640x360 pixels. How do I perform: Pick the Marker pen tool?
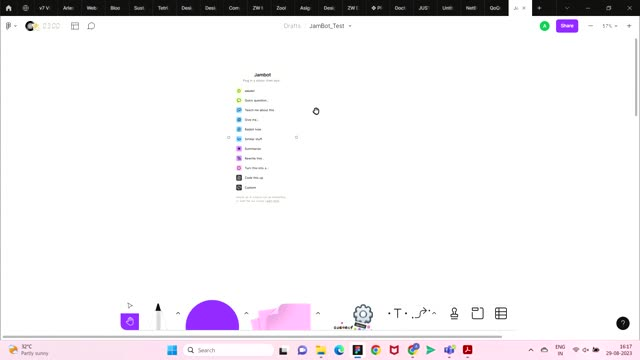pos(158,316)
